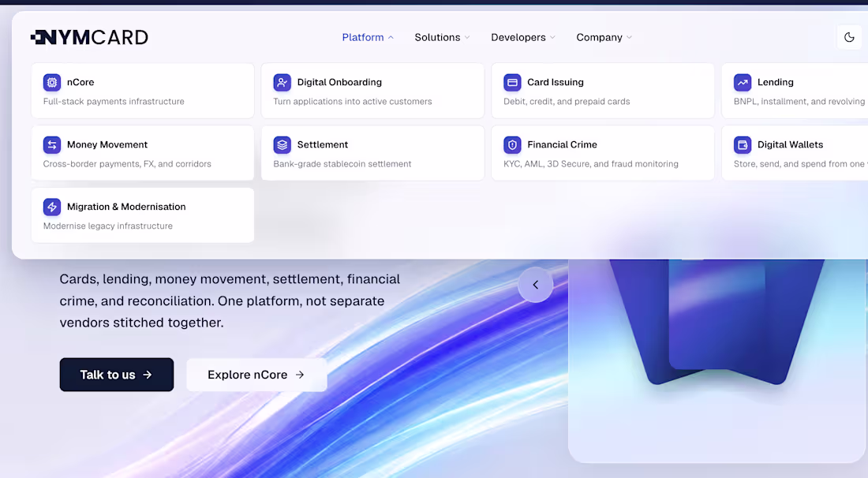Click the Explore nCore button
The image size is (868, 478).
pos(257,375)
